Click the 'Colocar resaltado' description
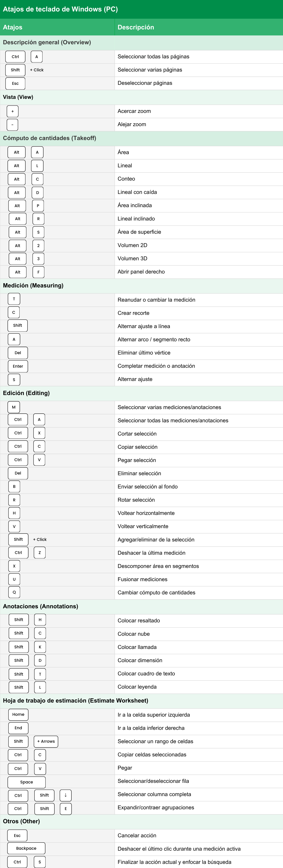Viewport: 283px width, 868px height. tap(139, 621)
